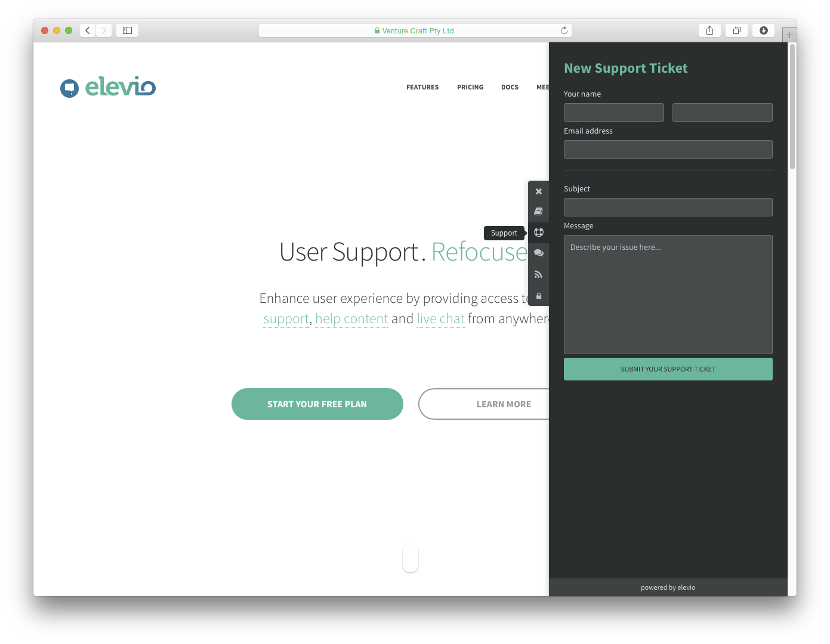Follow the 'help content' link

click(x=352, y=319)
